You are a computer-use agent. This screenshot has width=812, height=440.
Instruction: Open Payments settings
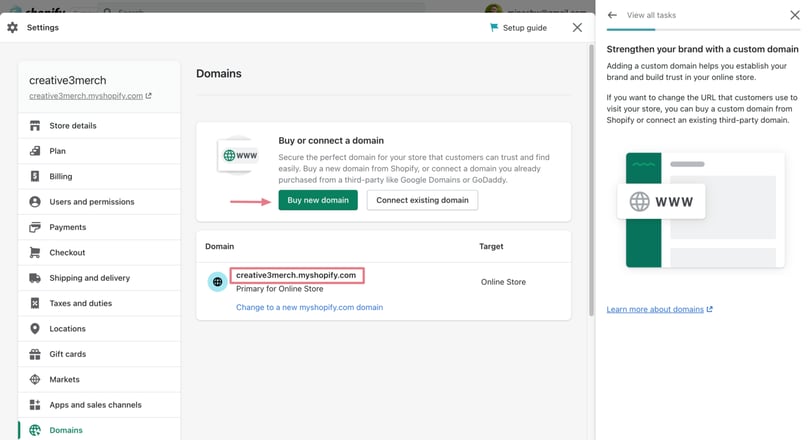click(x=99, y=227)
